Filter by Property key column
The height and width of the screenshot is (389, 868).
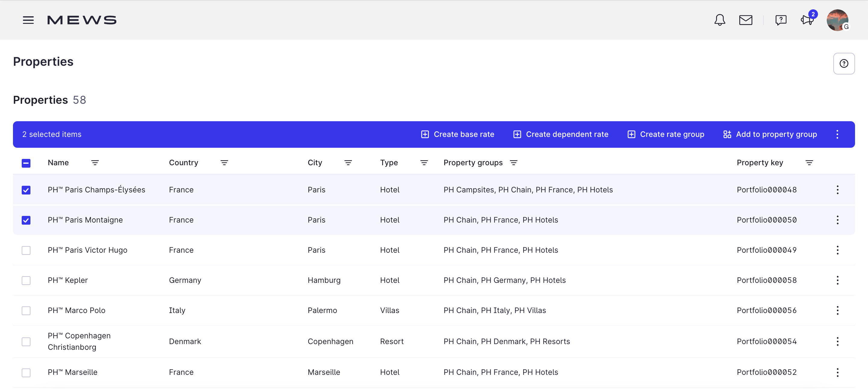(x=809, y=163)
